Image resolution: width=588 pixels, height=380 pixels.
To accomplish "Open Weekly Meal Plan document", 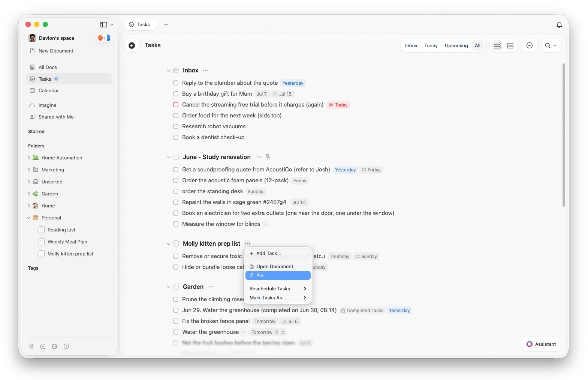I will (x=67, y=242).
